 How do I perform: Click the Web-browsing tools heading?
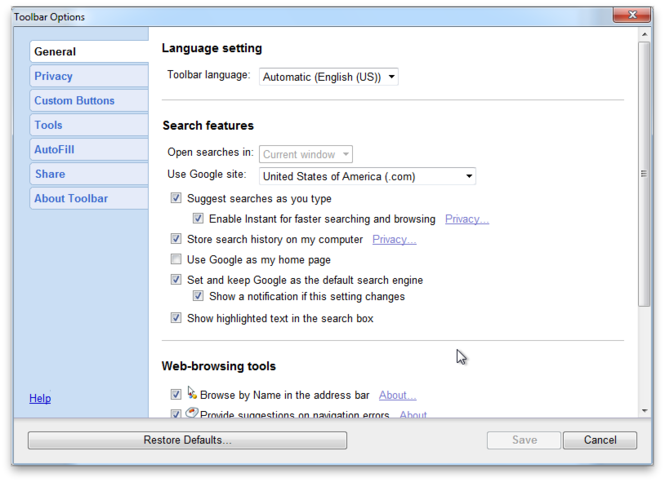click(x=218, y=366)
